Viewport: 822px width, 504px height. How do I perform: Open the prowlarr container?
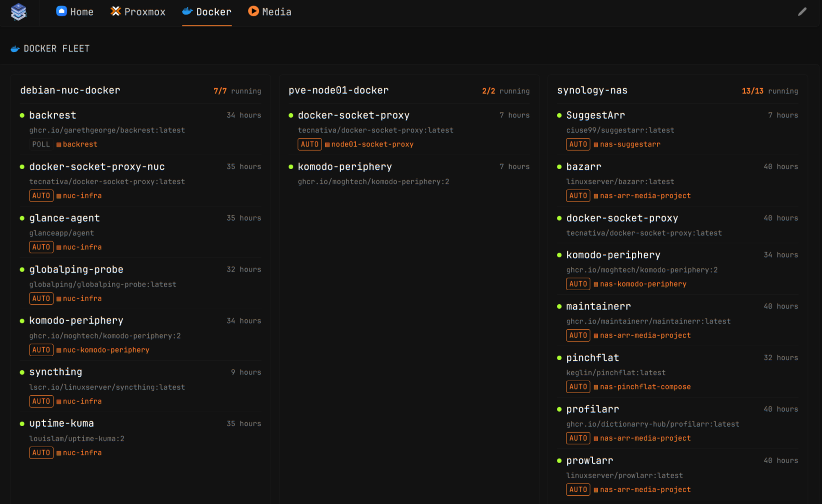tap(590, 460)
